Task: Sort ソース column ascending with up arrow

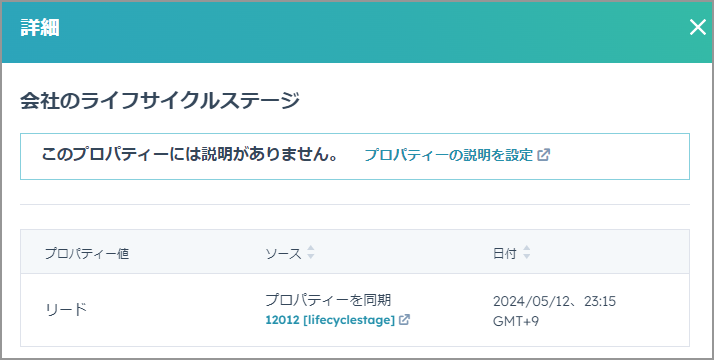Action: click(311, 248)
